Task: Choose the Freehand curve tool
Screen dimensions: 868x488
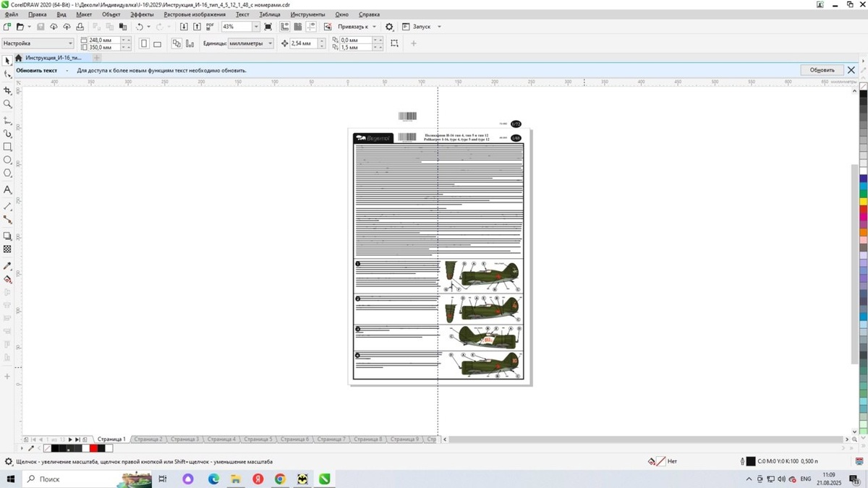Action: [x=7, y=120]
